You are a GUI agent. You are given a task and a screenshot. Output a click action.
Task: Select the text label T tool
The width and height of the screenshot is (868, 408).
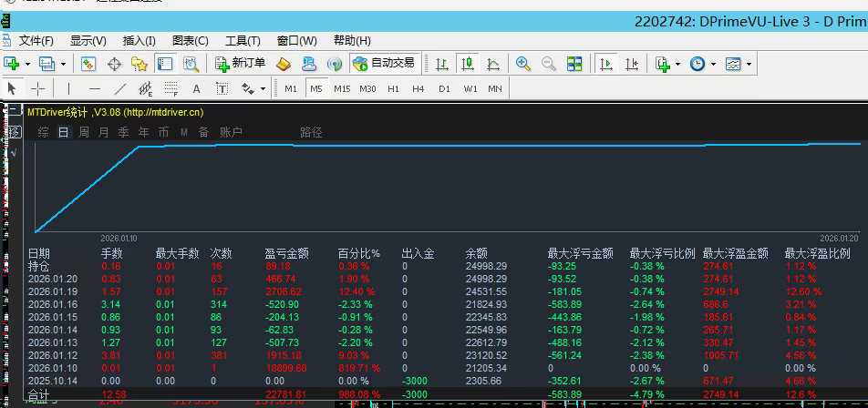(x=222, y=88)
